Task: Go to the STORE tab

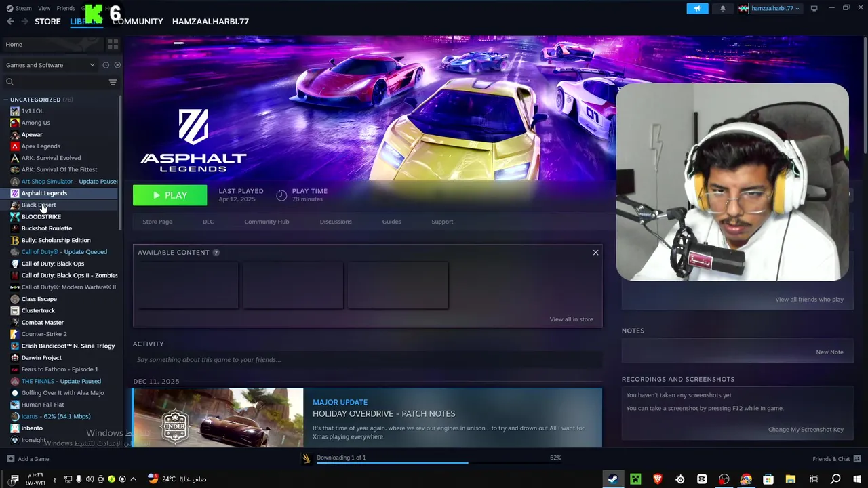Action: point(47,22)
